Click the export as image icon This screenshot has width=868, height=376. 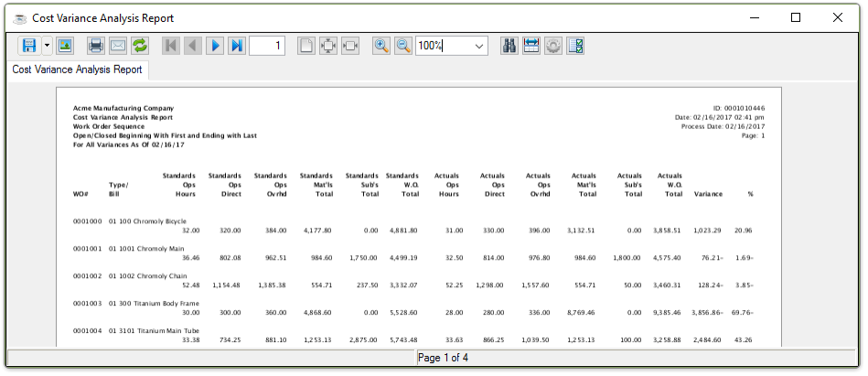65,45
